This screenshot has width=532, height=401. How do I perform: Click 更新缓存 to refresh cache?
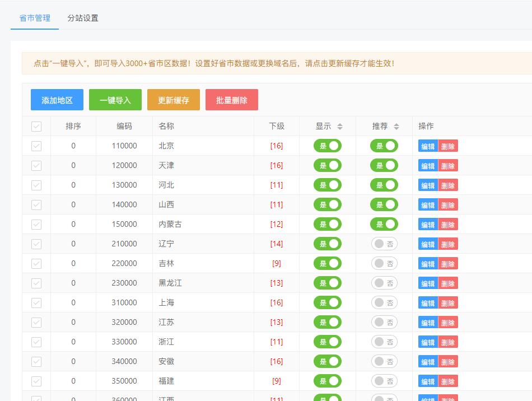(x=174, y=100)
